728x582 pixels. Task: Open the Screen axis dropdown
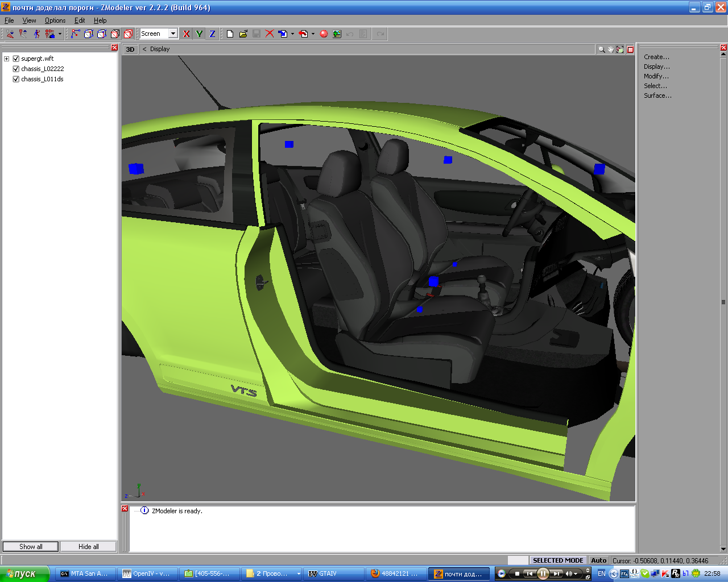[x=173, y=34]
